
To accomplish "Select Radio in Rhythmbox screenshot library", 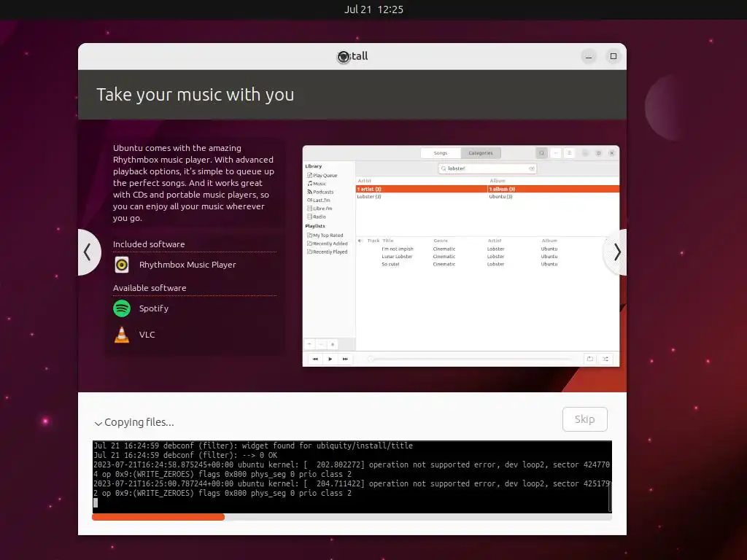I will pos(317,217).
